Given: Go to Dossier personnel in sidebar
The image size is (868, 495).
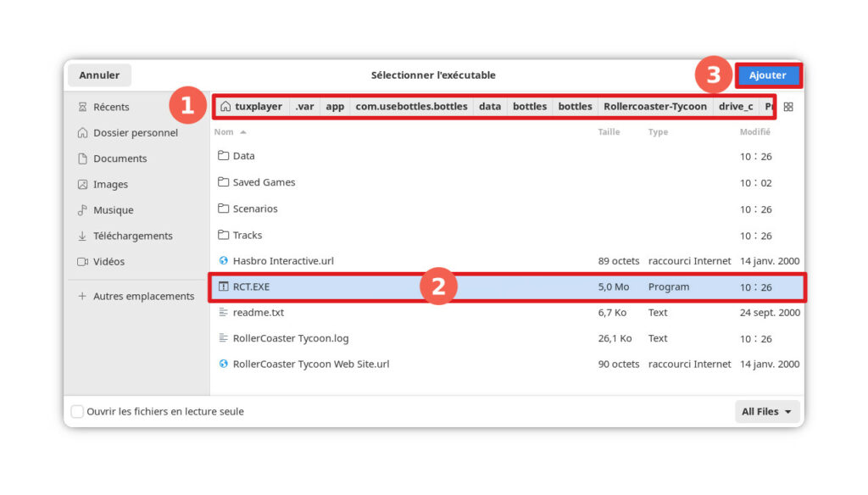Looking at the screenshot, I should coord(135,133).
